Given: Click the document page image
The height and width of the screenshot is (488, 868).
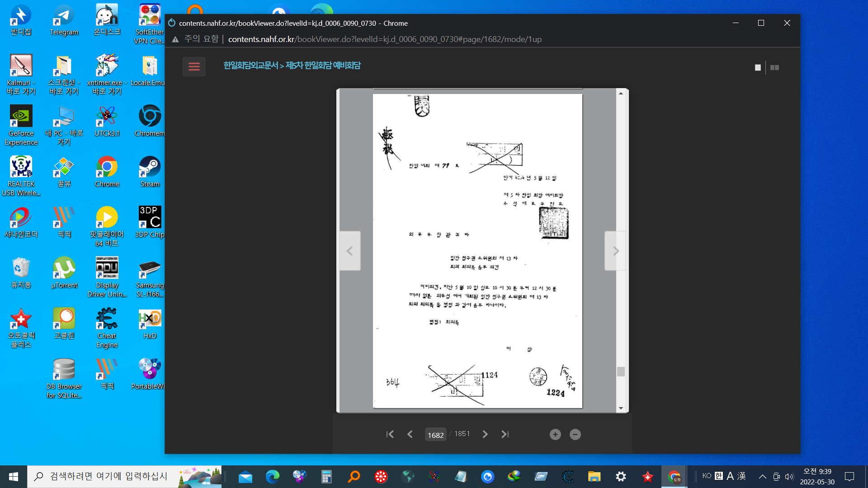Looking at the screenshot, I should [x=477, y=251].
